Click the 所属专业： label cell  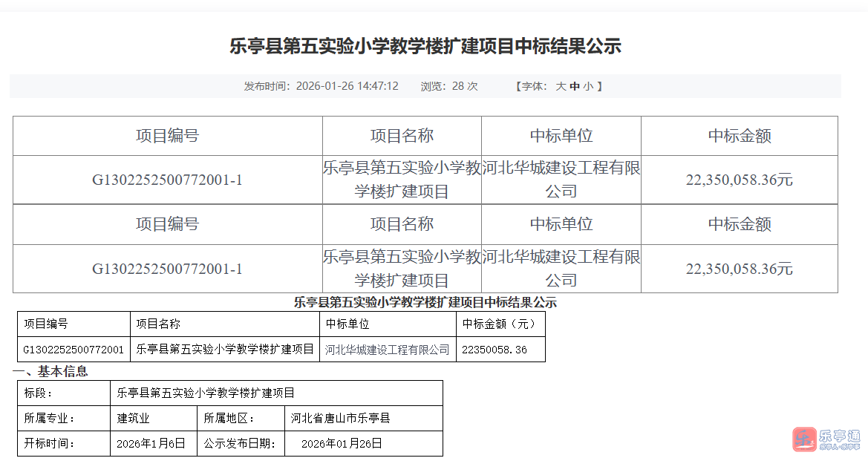(50, 418)
